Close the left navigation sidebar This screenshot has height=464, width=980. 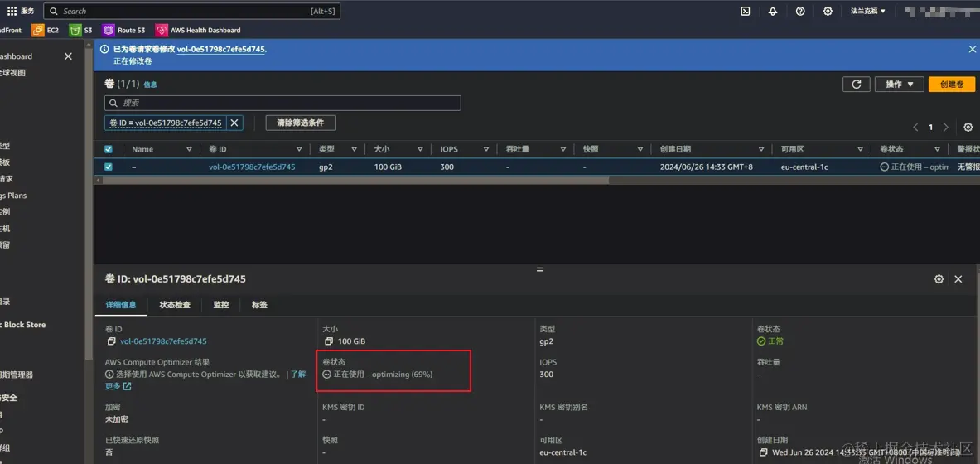click(68, 56)
